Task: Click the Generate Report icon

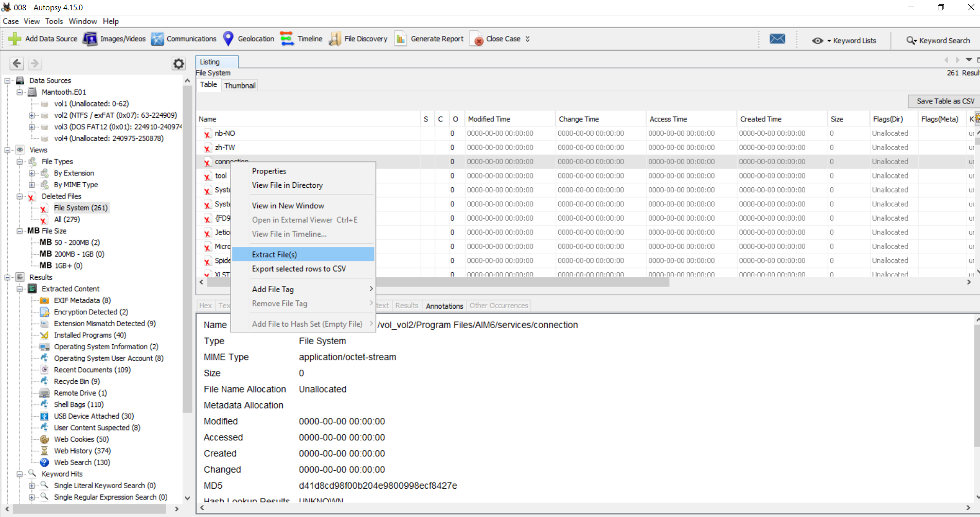Action: pos(401,39)
